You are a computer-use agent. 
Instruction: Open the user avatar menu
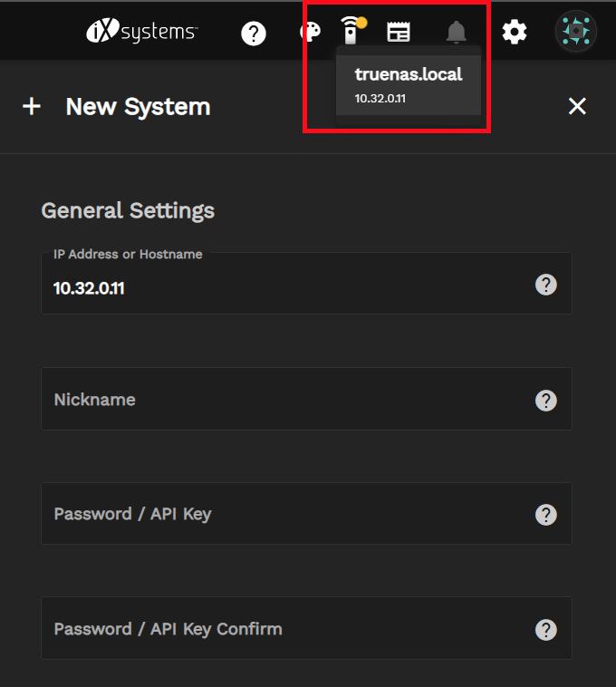pos(575,33)
